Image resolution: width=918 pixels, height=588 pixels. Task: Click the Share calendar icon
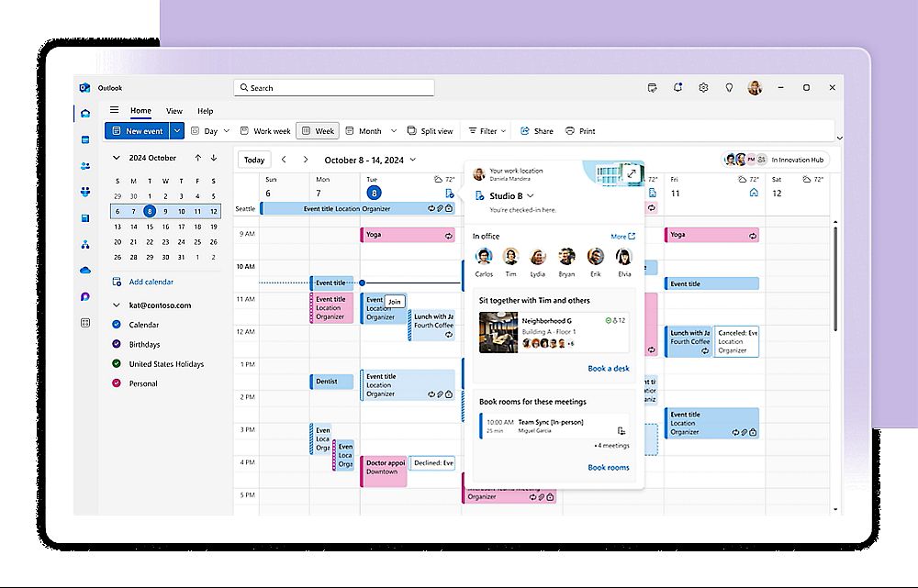point(536,131)
